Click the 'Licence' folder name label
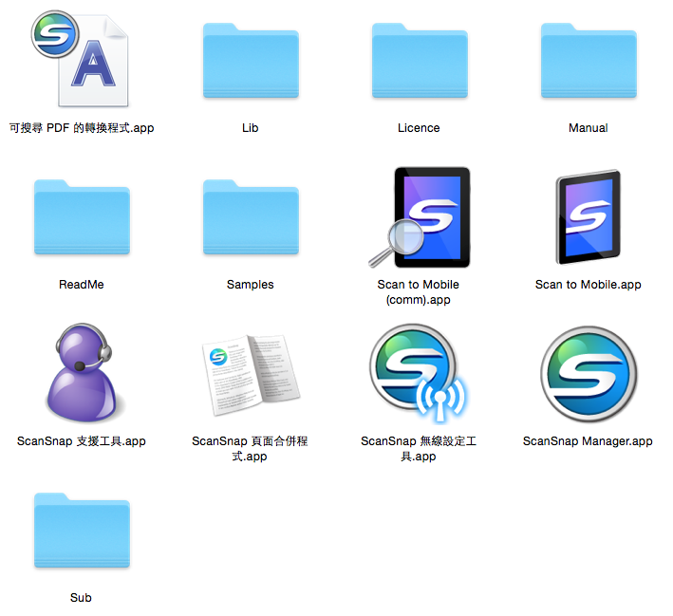Viewport: 673px width, 616px height. pyautogui.click(x=419, y=128)
